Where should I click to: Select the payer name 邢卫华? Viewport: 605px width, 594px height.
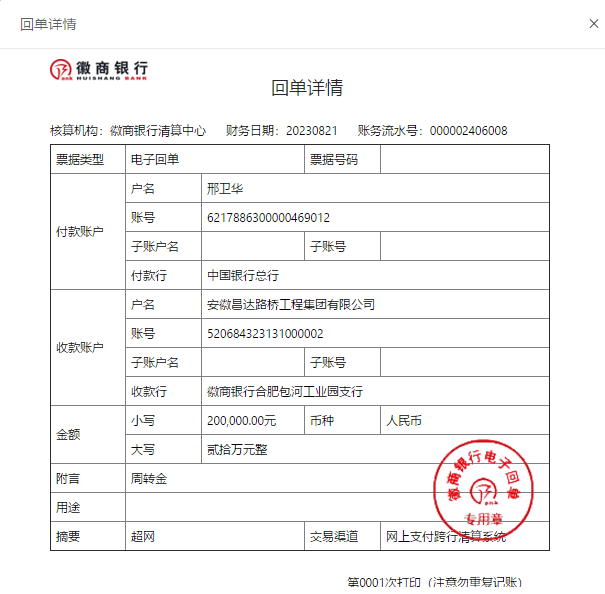click(225, 188)
